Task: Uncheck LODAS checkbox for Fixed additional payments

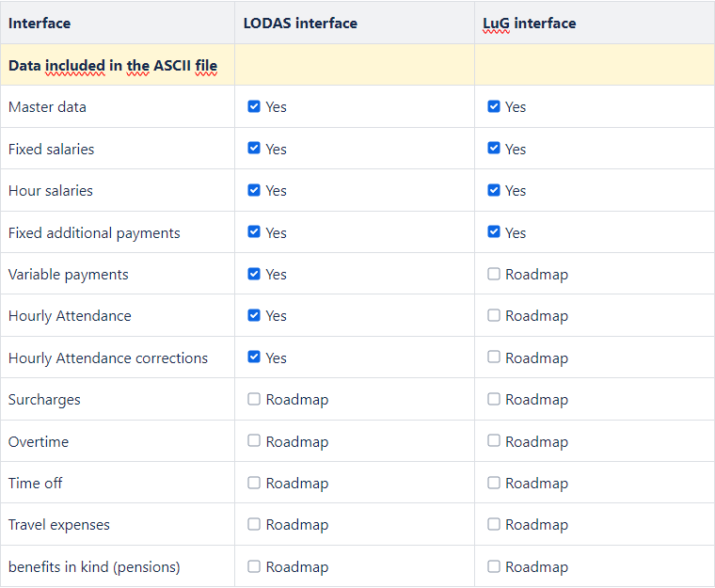Action: tap(254, 231)
